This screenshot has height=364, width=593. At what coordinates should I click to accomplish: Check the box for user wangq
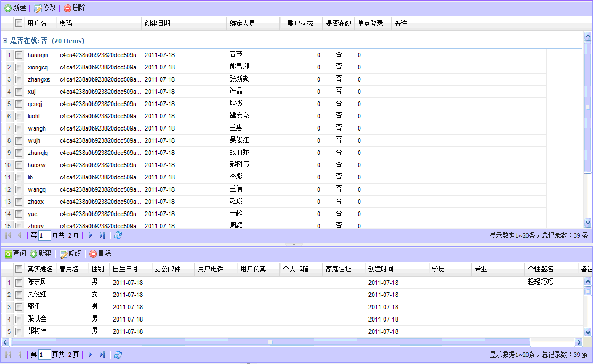[x=19, y=189]
